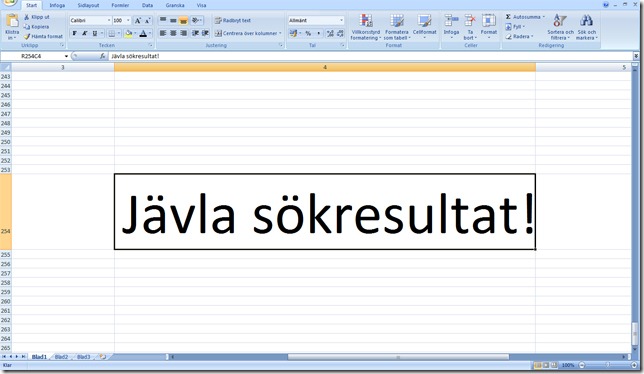Open the Infoga ribbon tab

tap(57, 5)
